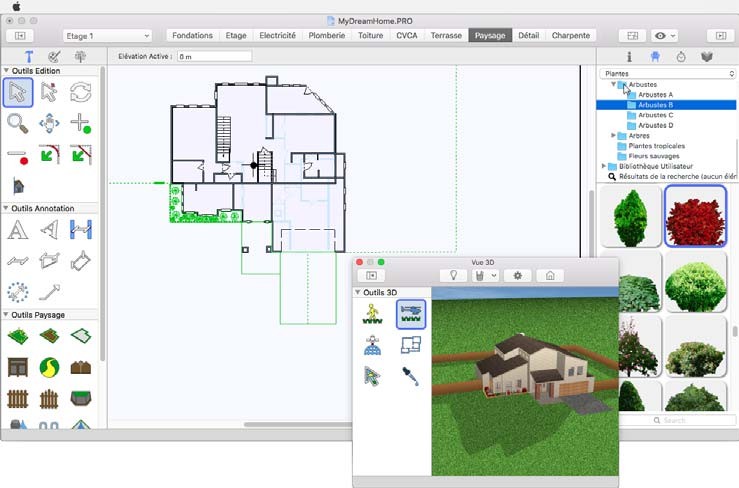The width and height of the screenshot is (739, 488).
Task: Select the helicopter fly-around tool in Vue 3D
Action: coord(411,314)
